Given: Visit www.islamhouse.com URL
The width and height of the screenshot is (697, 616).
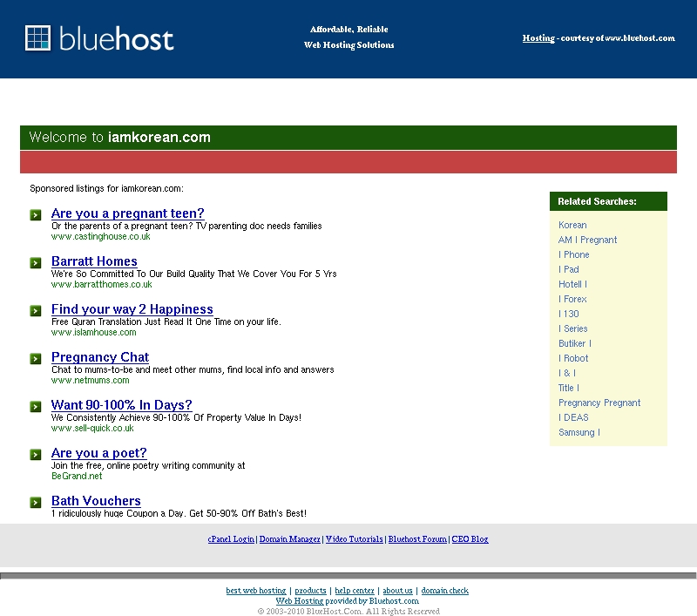Looking at the screenshot, I should (94, 333).
